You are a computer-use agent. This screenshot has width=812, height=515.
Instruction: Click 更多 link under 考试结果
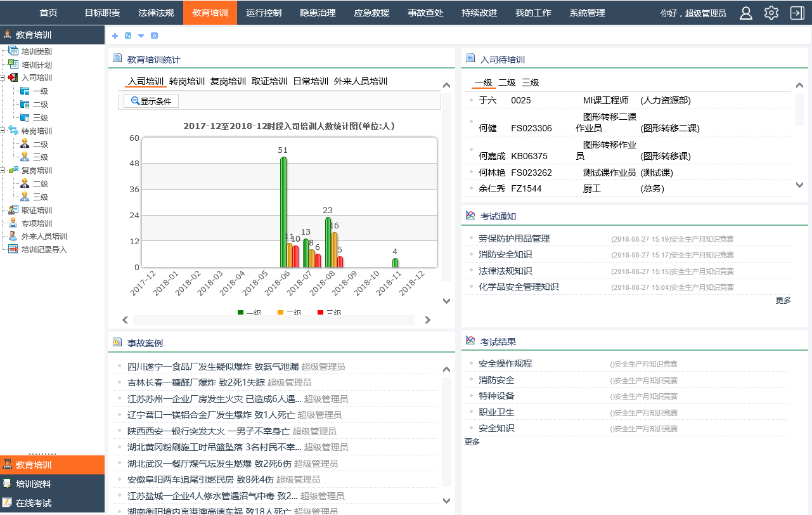[472, 441]
